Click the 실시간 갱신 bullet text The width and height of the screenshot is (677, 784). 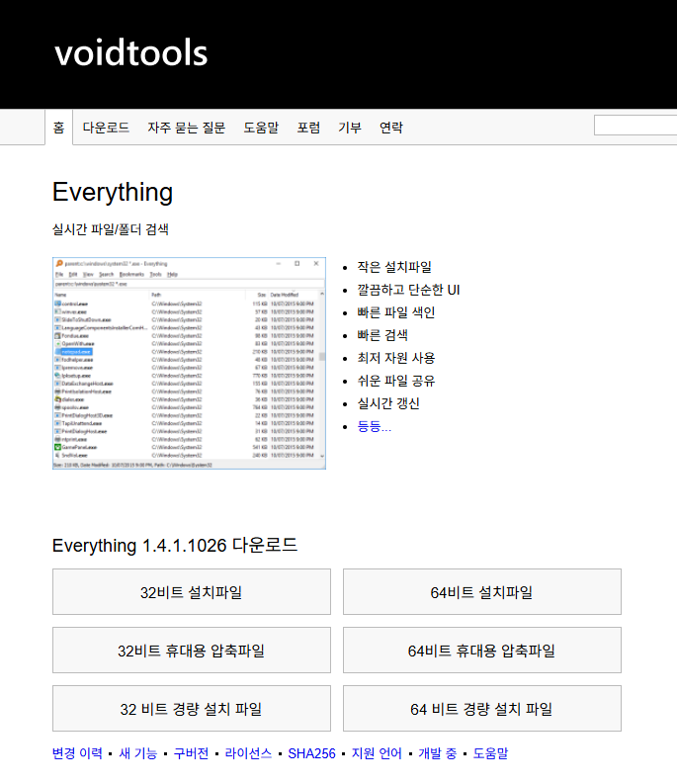tap(388, 403)
